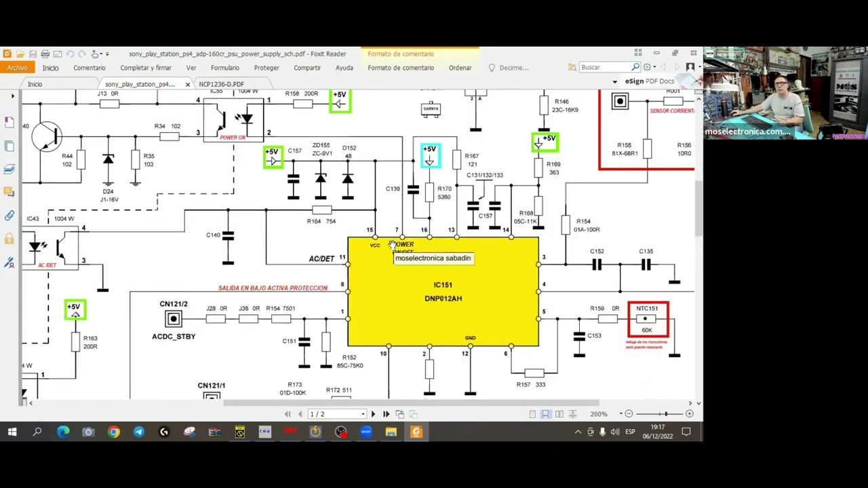
Task: Open the page number dropdown
Action: [x=363, y=414]
